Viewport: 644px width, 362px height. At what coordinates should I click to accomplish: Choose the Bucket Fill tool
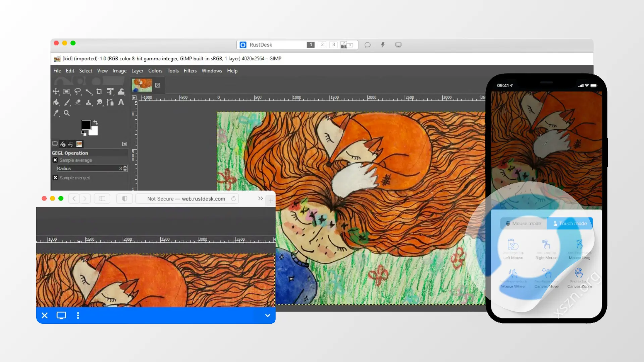tap(56, 102)
